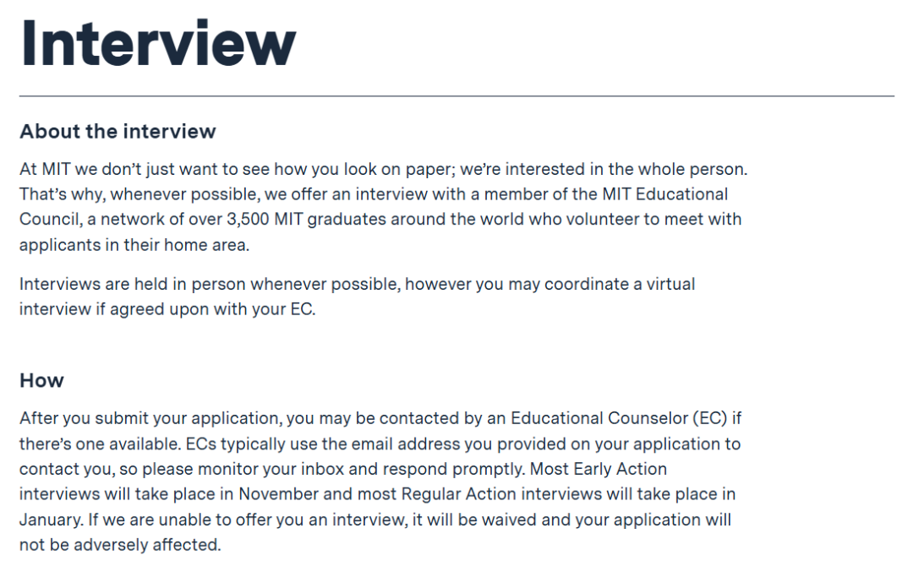Click the number "3,500" in the first paragraph
This screenshot has height=588, width=913.
(277, 220)
